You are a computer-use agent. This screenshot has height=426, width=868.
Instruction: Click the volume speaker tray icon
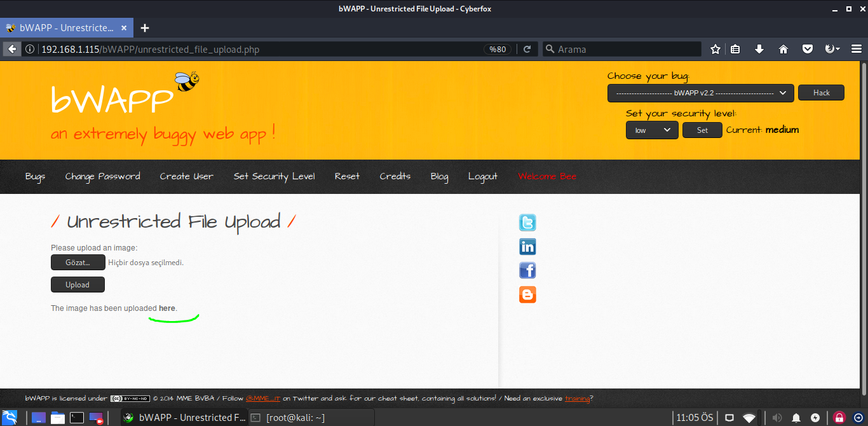click(x=777, y=418)
